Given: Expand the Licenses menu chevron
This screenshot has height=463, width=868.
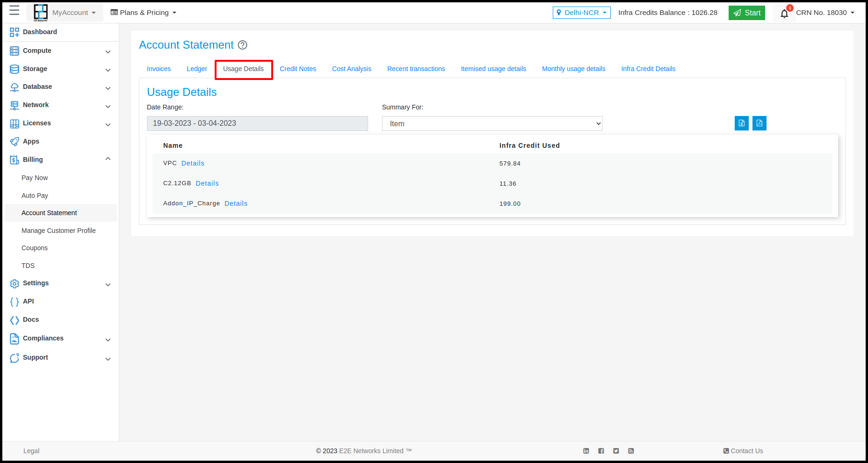Looking at the screenshot, I should [x=108, y=125].
